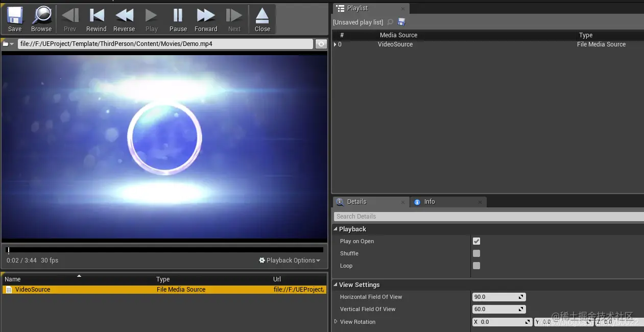This screenshot has width=644, height=332.
Task: Click the reload button beside the URL field
Action: (x=321, y=44)
